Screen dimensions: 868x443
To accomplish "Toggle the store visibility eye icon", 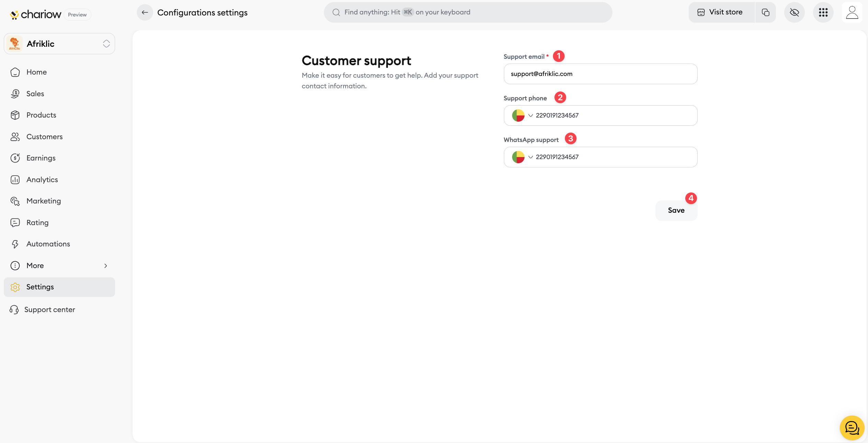I will pos(794,12).
